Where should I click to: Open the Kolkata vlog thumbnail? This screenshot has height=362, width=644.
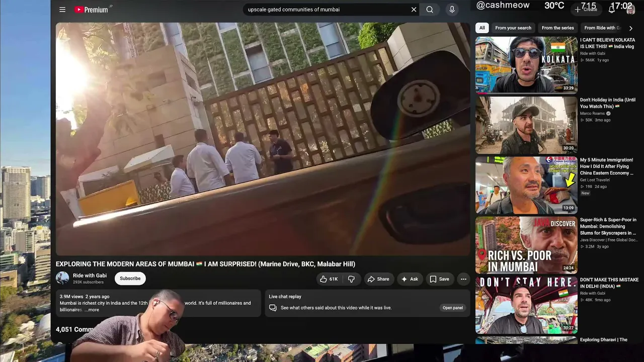point(526,65)
